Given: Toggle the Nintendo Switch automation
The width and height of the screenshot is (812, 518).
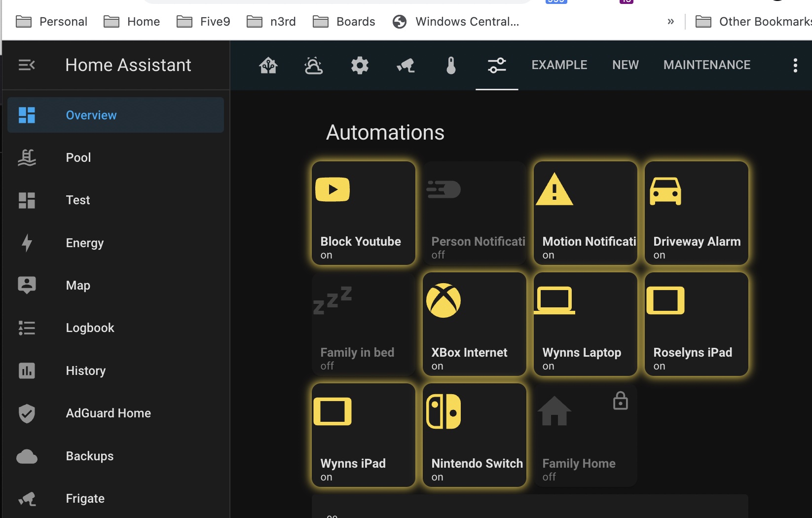Looking at the screenshot, I should tap(475, 435).
